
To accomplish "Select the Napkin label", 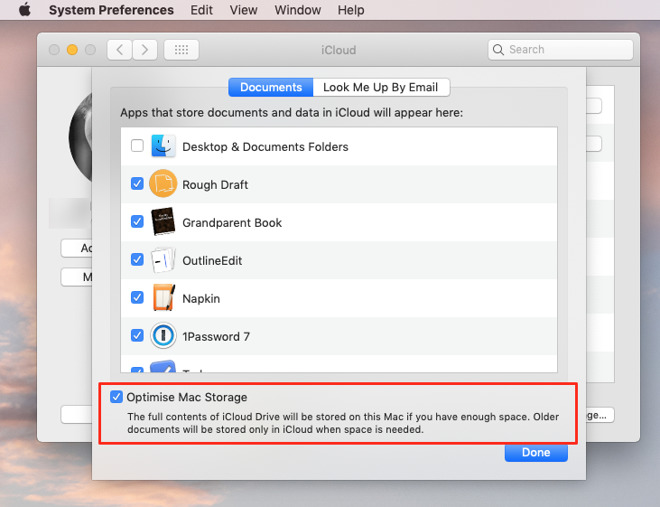I will pyautogui.click(x=201, y=299).
